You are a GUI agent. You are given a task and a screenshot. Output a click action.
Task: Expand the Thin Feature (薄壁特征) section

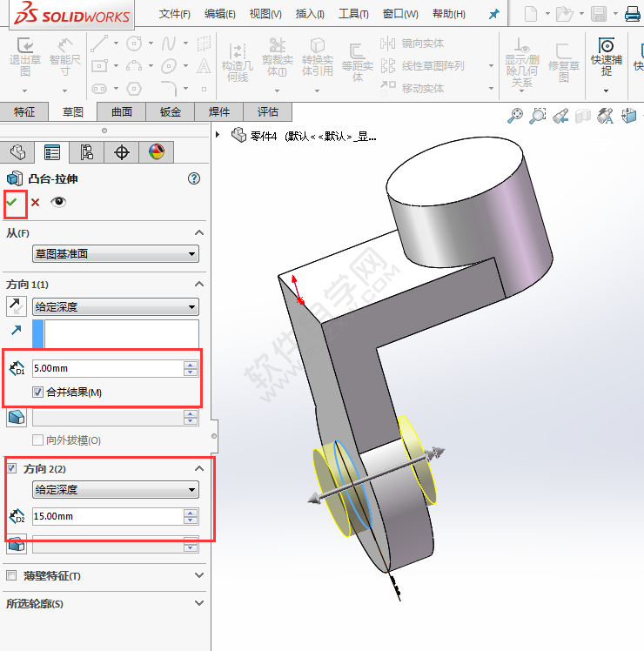[199, 575]
